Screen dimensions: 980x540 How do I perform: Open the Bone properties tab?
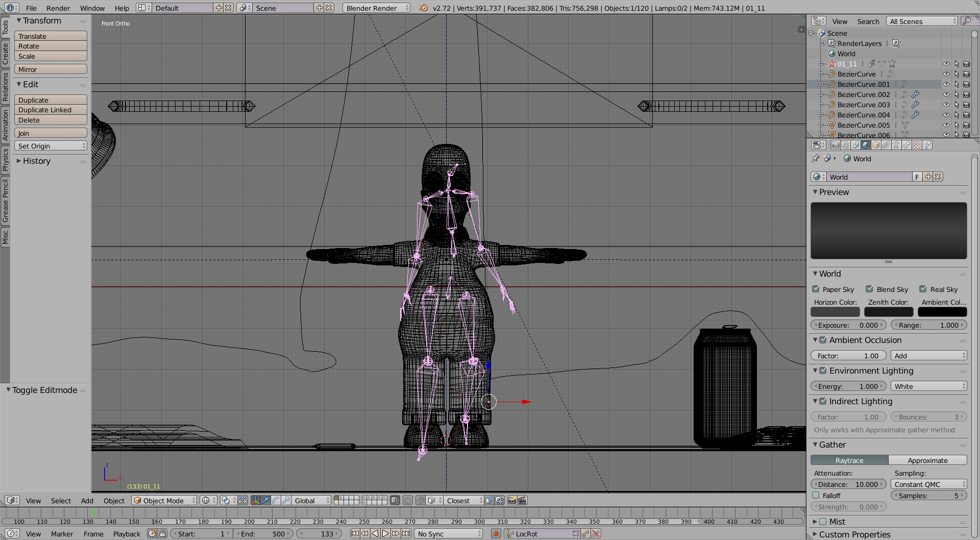[906, 145]
